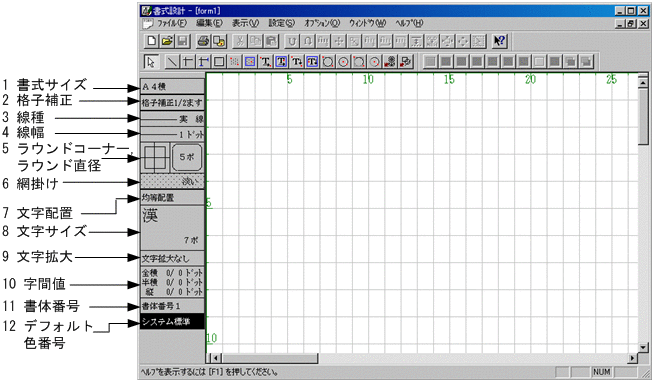
Task: Select the dotted shading pattern tool
Action: (234, 62)
